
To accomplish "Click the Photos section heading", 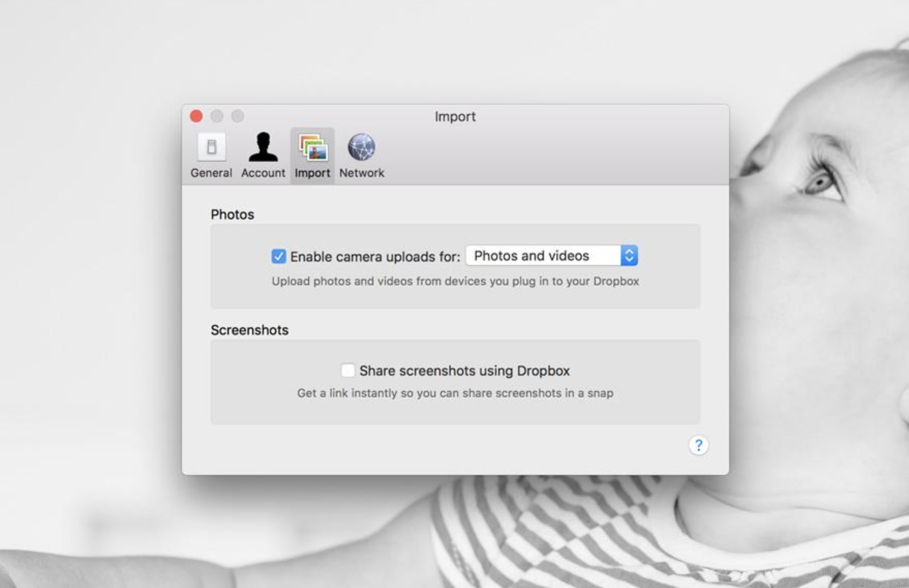I will 233,214.
